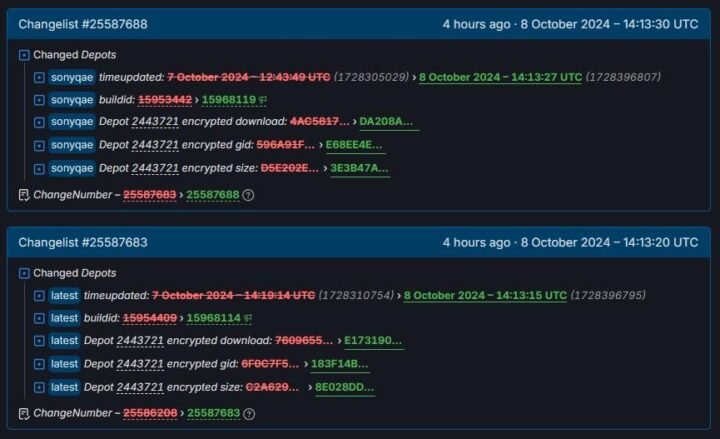Click square icon beside sonyqae timeupdated row

pyautogui.click(x=39, y=78)
